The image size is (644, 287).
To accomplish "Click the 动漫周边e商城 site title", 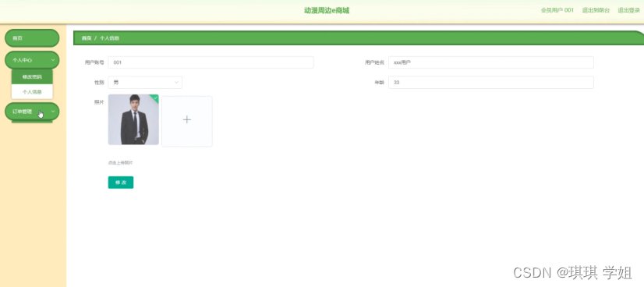I will click(x=327, y=10).
